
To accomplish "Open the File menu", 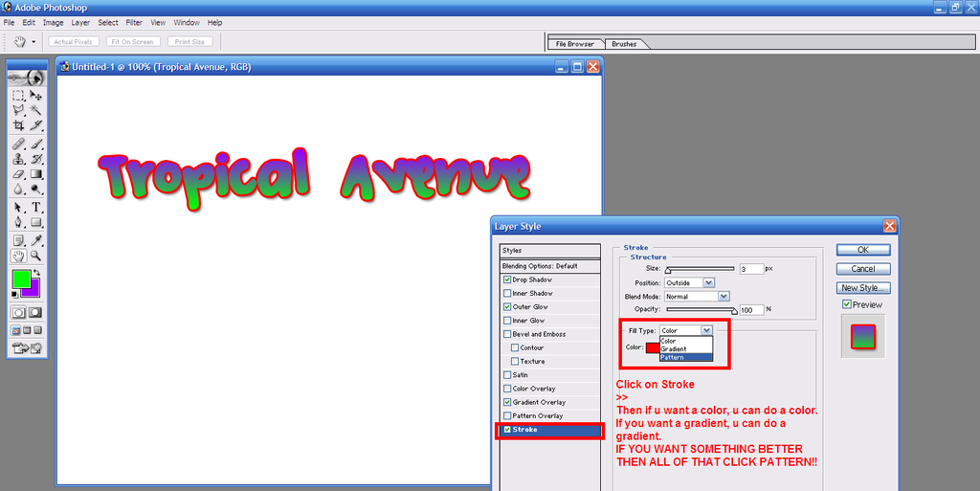I will (9, 22).
